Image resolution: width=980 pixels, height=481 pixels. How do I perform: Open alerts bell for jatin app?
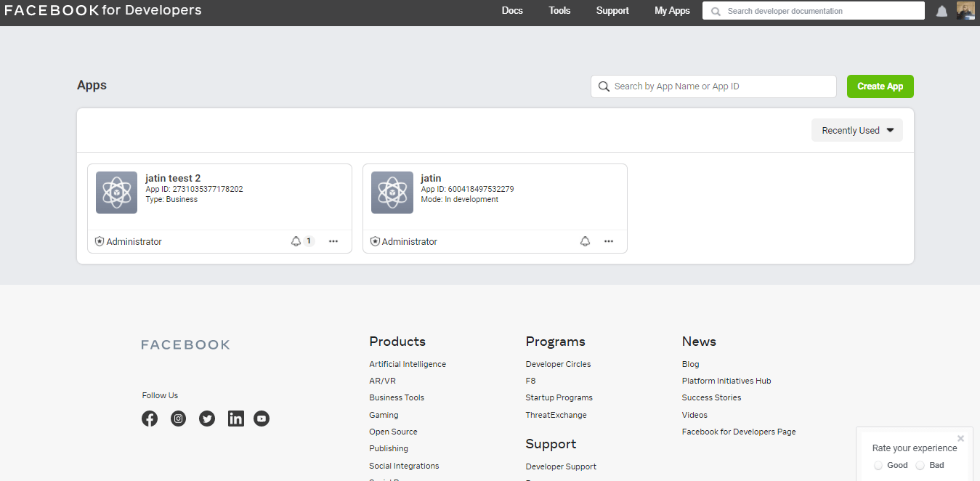585,241
